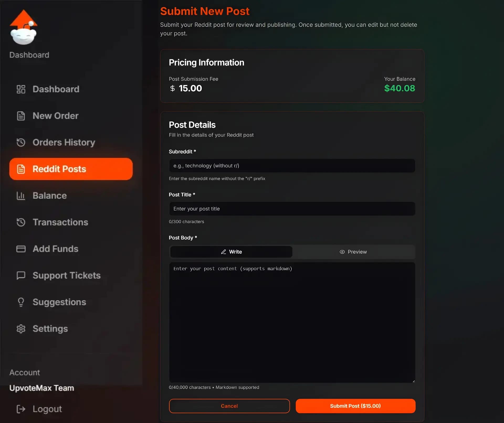Switch to the Write tab
This screenshot has height=423, width=504.
click(x=231, y=252)
